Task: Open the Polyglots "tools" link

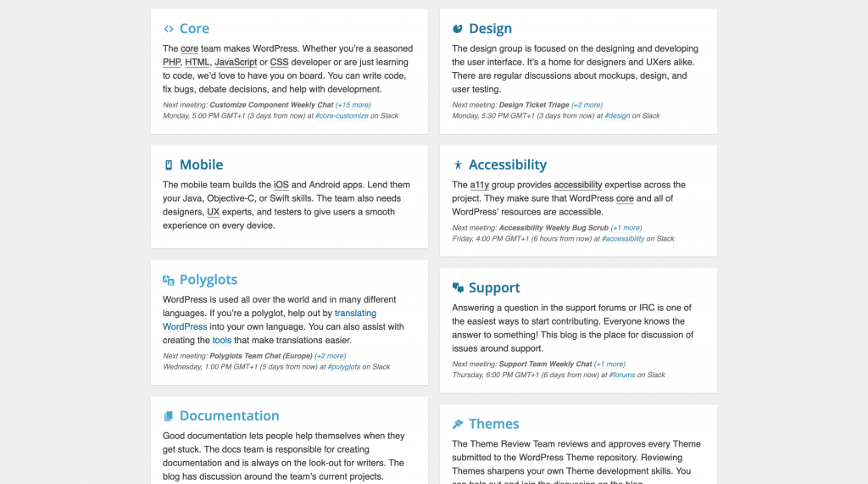Action: [x=221, y=340]
